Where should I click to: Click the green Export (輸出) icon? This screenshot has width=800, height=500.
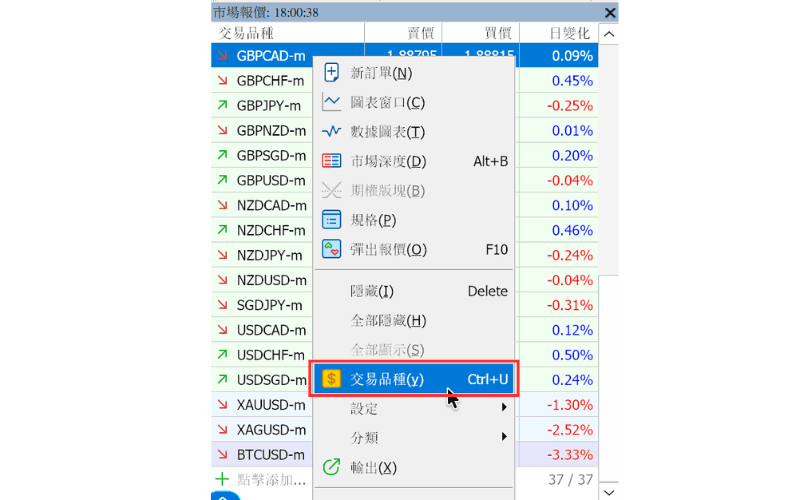pyautogui.click(x=331, y=467)
